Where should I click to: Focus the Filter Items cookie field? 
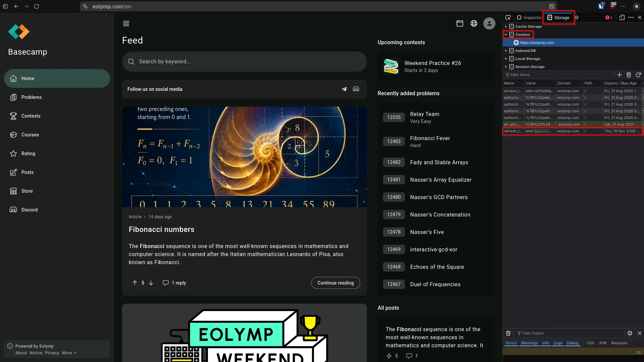click(x=558, y=75)
